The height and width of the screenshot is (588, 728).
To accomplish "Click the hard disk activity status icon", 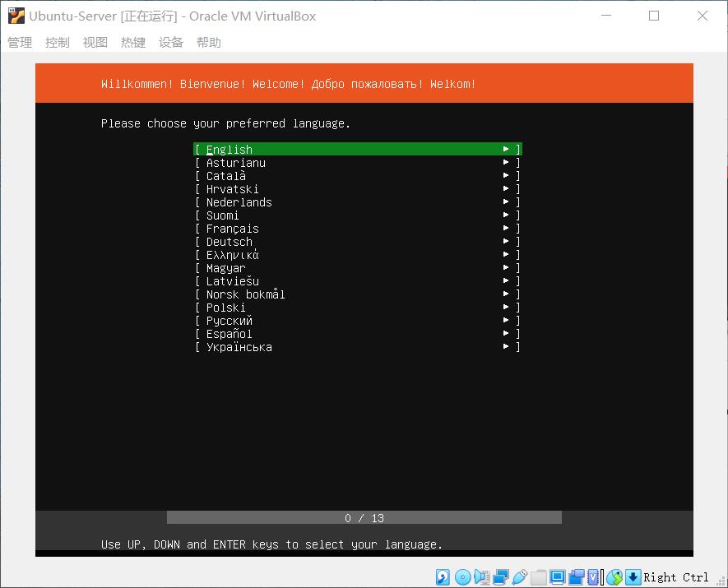I will pyautogui.click(x=442, y=577).
